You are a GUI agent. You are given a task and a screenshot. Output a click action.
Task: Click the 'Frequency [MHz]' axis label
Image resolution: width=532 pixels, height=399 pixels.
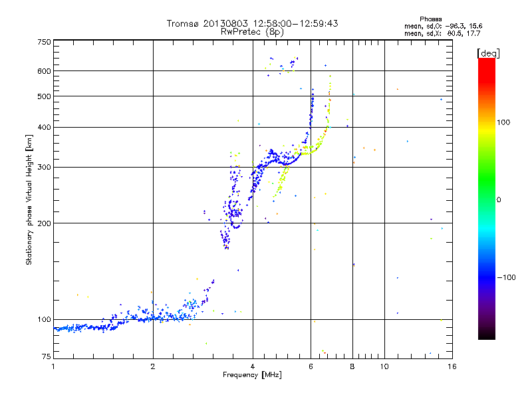(252, 375)
